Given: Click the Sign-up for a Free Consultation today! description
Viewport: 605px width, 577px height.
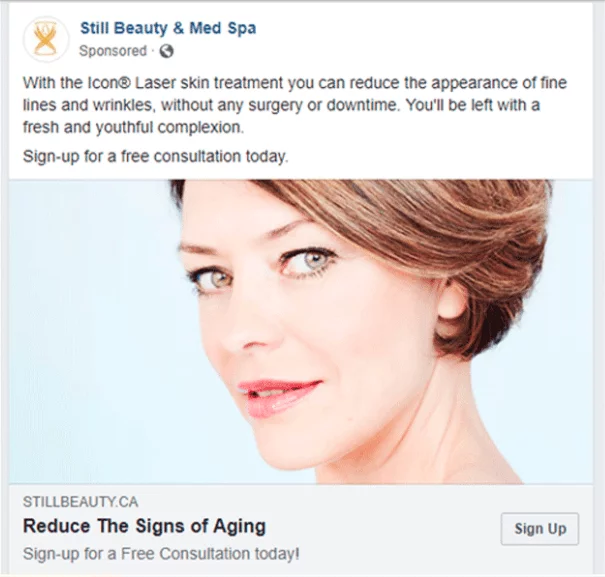Looking at the screenshot, I should pyautogui.click(x=161, y=554).
